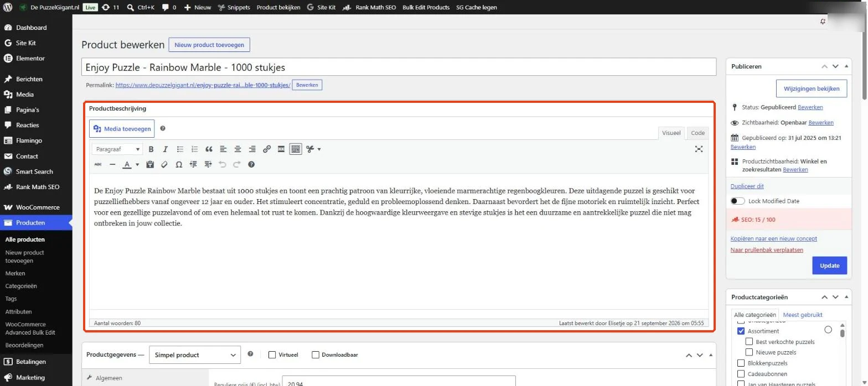The width and height of the screenshot is (868, 386).
Task: Check the Virtueel checkbox
Action: click(x=272, y=355)
